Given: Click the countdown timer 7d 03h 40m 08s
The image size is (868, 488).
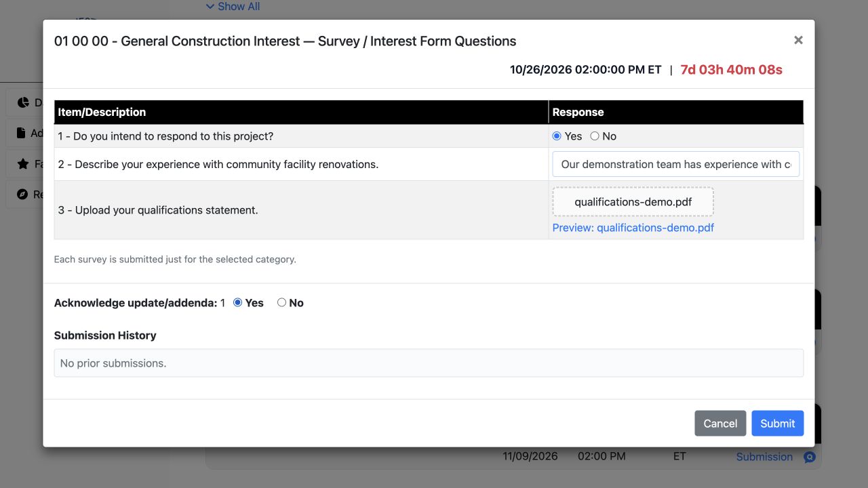Looking at the screenshot, I should pyautogui.click(x=731, y=70).
